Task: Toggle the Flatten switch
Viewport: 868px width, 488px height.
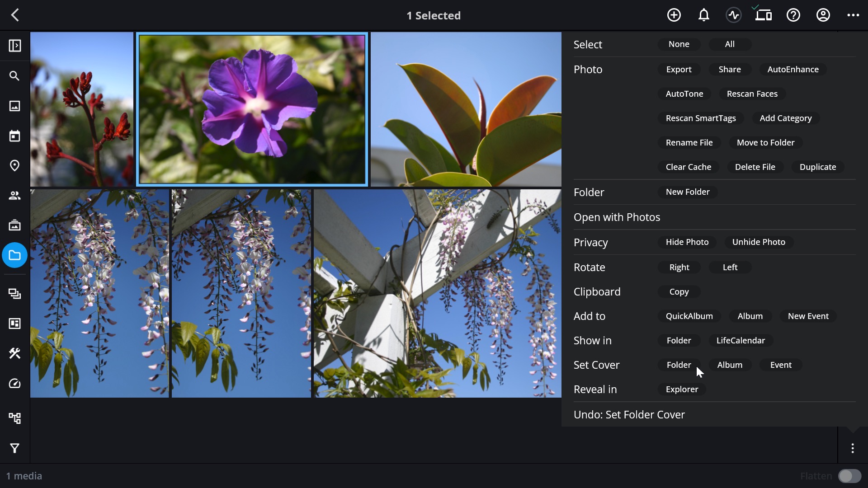Action: click(x=849, y=476)
